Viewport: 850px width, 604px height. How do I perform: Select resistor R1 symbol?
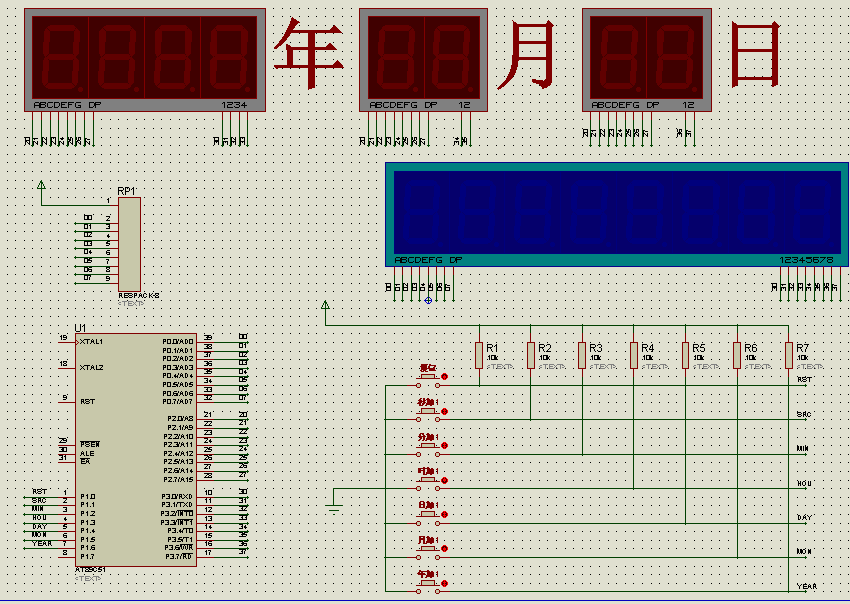pyautogui.click(x=479, y=356)
